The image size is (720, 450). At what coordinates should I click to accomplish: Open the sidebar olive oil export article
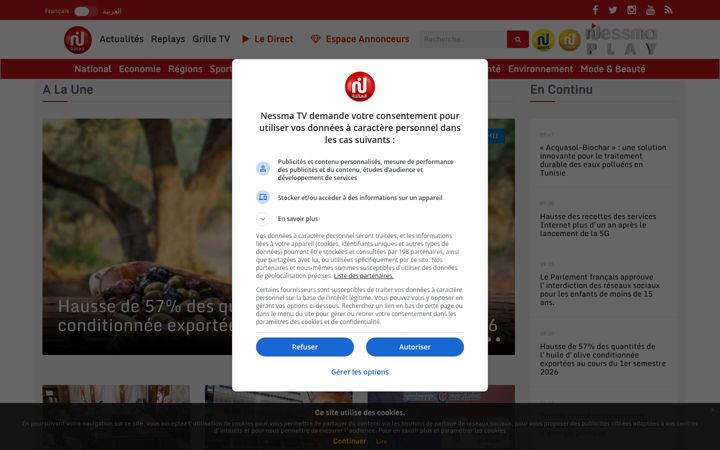pyautogui.click(x=603, y=359)
